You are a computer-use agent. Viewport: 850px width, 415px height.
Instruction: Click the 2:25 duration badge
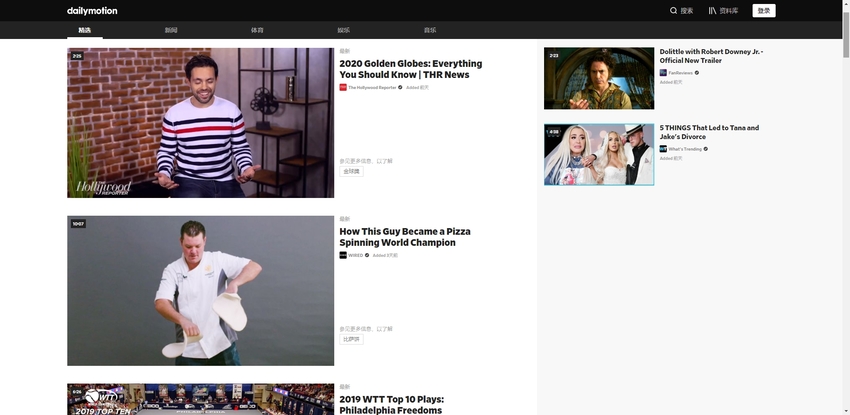point(77,56)
